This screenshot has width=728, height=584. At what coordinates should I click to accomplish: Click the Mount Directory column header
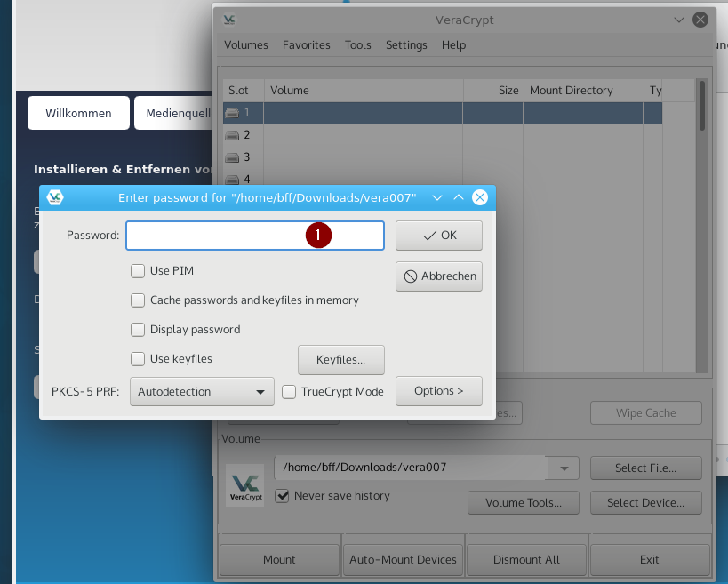point(583,90)
